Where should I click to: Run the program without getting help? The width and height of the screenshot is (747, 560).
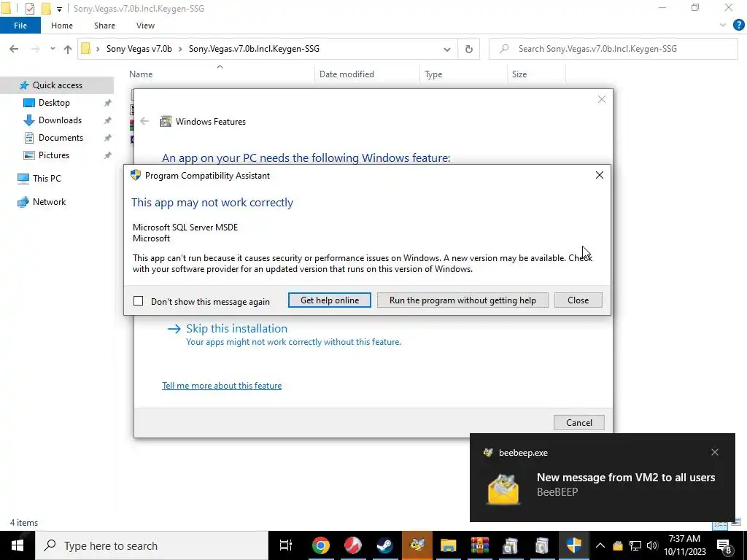pyautogui.click(x=462, y=300)
